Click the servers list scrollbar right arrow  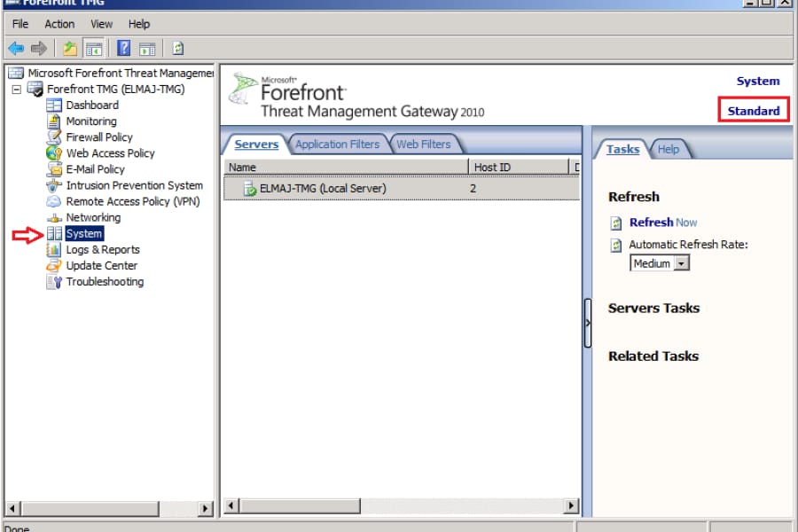[572, 505]
